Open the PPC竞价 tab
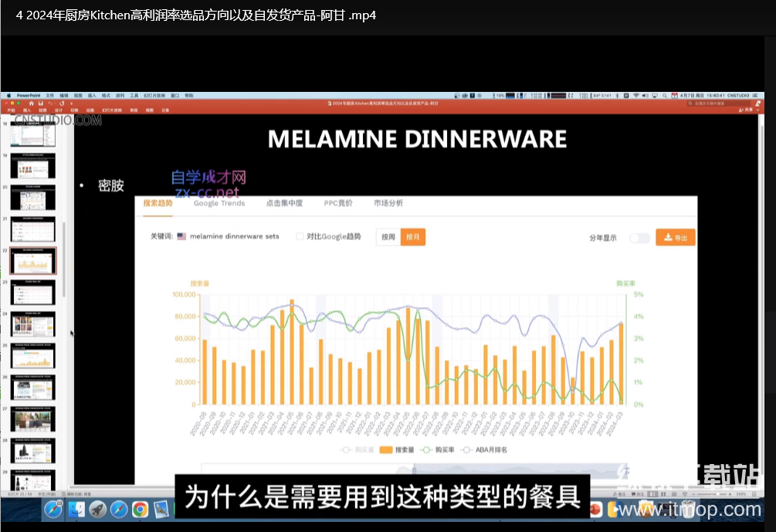776x532 pixels. pos(338,203)
